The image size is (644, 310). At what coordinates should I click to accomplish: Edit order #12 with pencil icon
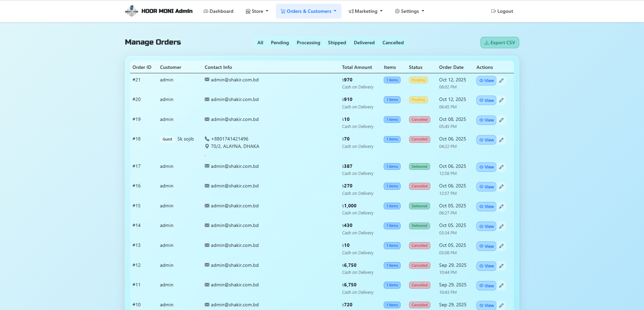pyautogui.click(x=501, y=266)
